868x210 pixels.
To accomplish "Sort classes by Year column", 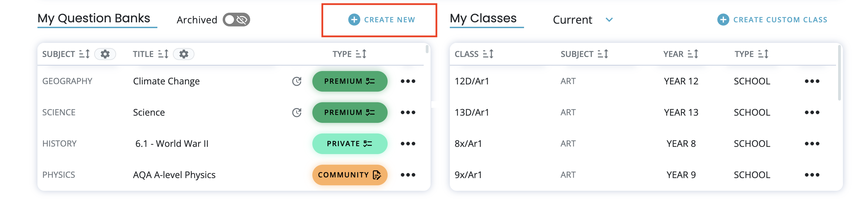I will 693,54.
